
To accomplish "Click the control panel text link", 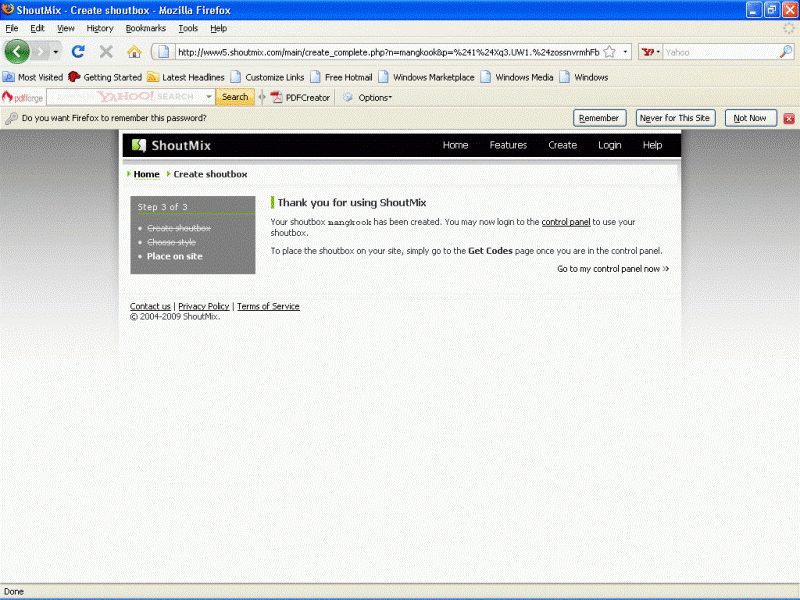I will [x=566, y=222].
